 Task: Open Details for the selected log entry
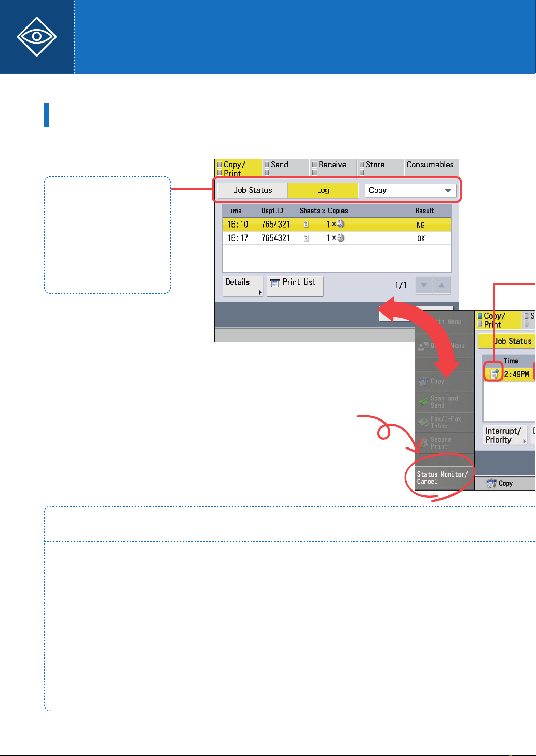point(243,286)
